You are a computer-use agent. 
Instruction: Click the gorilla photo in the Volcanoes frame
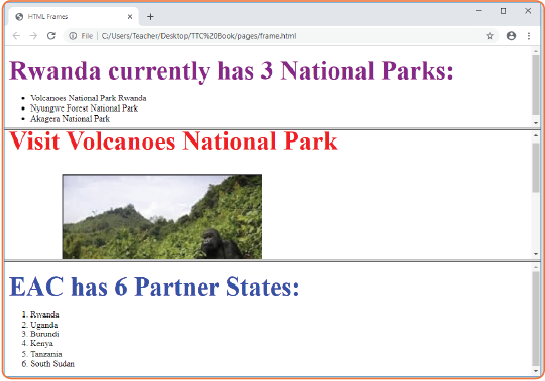[x=162, y=217]
